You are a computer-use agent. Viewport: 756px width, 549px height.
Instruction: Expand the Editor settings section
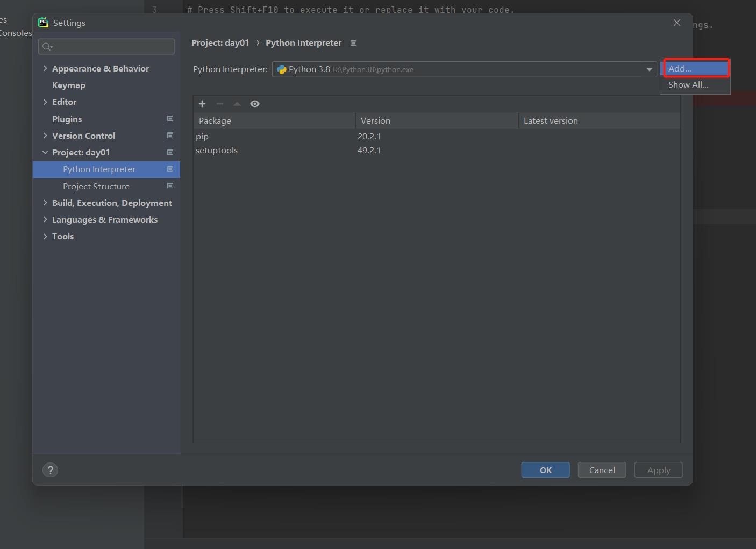click(x=45, y=102)
